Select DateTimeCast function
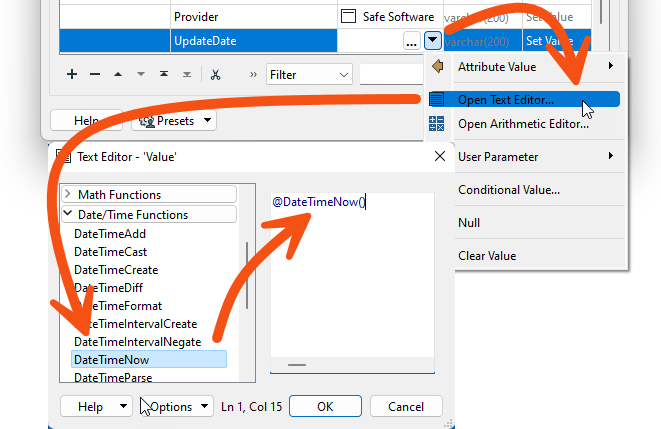661x429 pixels. (110, 252)
